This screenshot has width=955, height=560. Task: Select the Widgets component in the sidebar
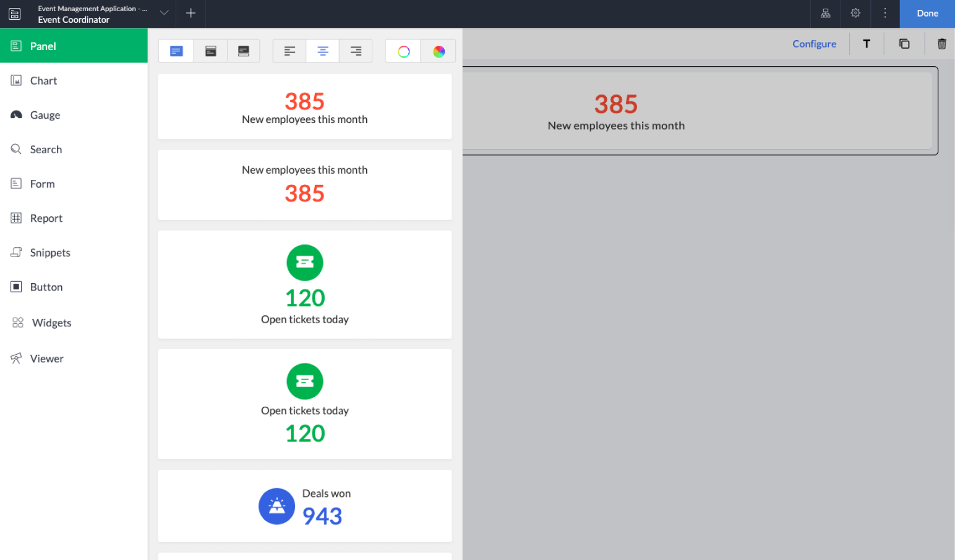(x=51, y=322)
